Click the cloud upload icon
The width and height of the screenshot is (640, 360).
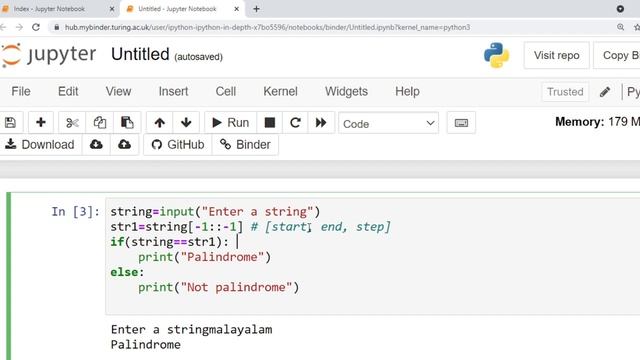[124, 144]
